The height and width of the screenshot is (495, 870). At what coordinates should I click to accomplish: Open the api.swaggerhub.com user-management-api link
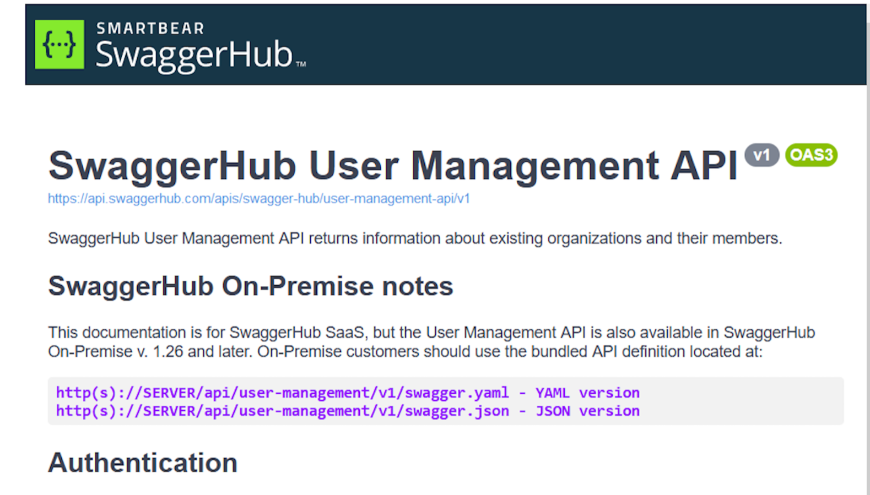259,199
